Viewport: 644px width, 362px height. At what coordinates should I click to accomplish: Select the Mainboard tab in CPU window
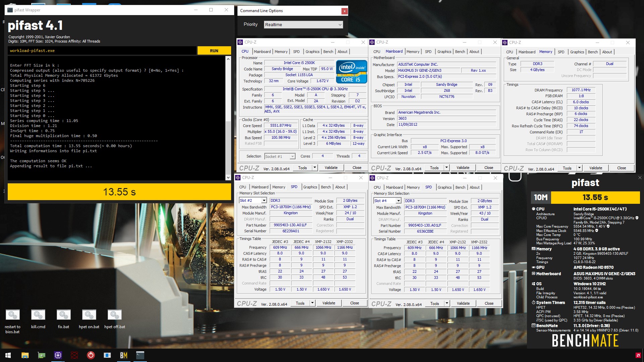pos(262,52)
